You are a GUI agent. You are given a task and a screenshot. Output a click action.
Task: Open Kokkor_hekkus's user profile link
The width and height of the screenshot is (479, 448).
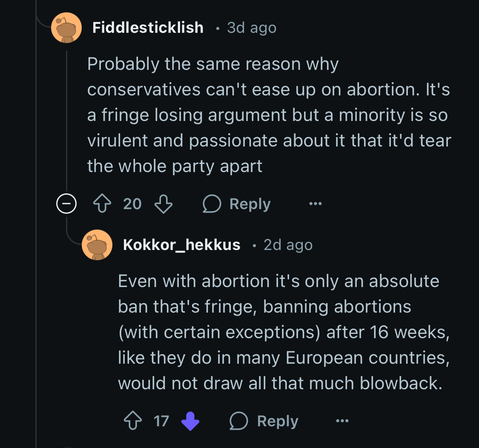[x=182, y=245]
